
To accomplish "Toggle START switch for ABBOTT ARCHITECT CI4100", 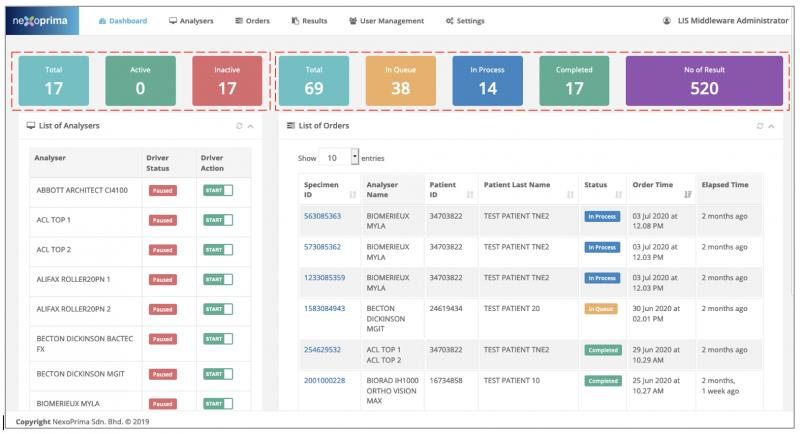I will [x=218, y=190].
